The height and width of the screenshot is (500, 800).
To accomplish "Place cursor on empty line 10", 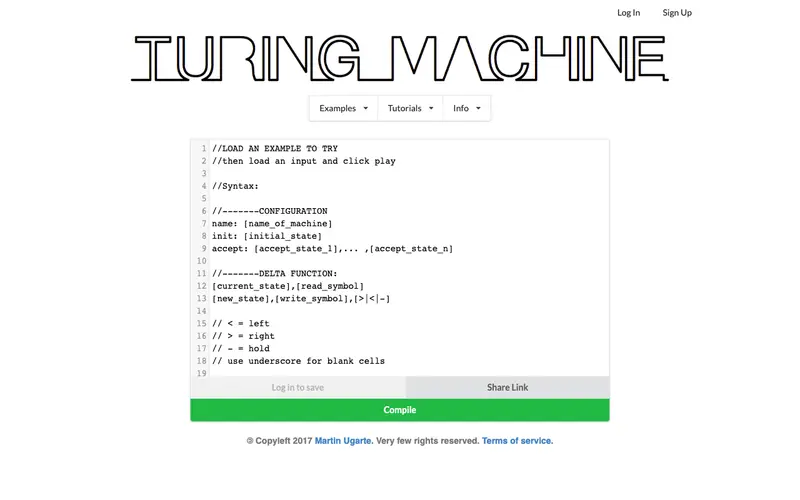I will [x=408, y=261].
